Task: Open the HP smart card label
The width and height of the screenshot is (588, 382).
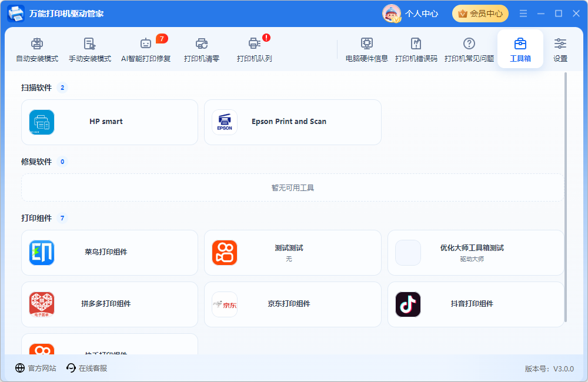Action: pos(106,122)
